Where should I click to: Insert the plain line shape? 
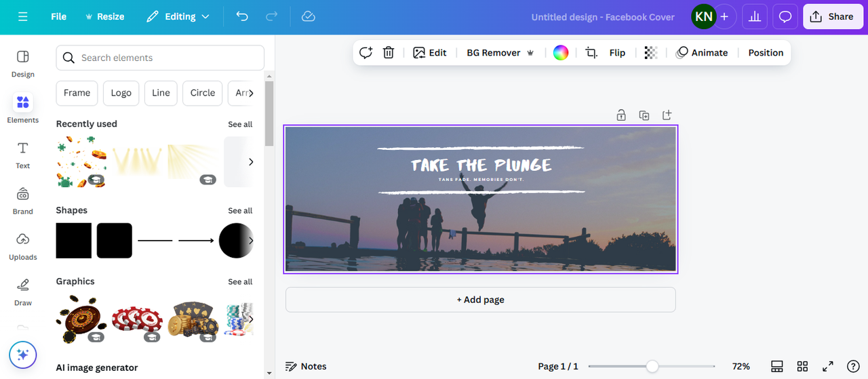coord(155,241)
